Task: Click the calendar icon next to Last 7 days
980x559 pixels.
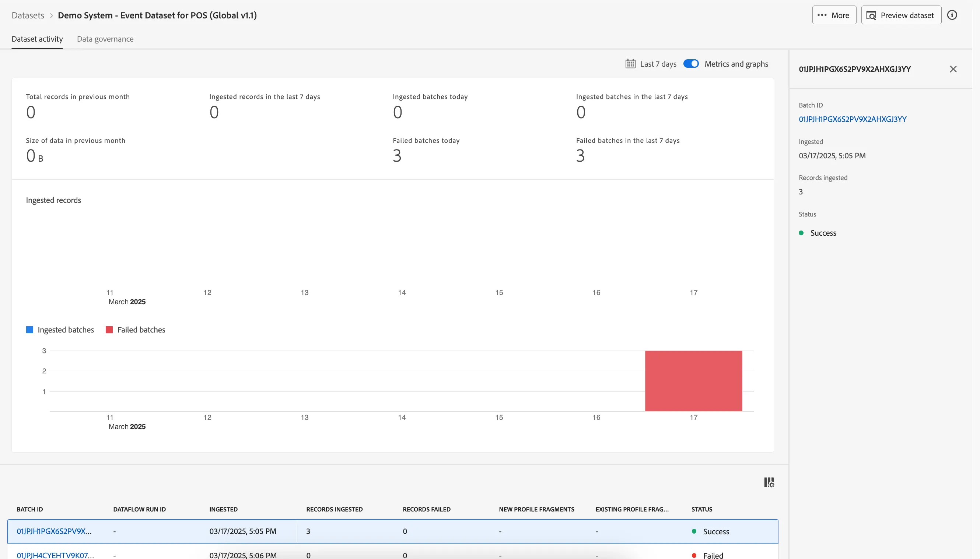Action: tap(630, 64)
